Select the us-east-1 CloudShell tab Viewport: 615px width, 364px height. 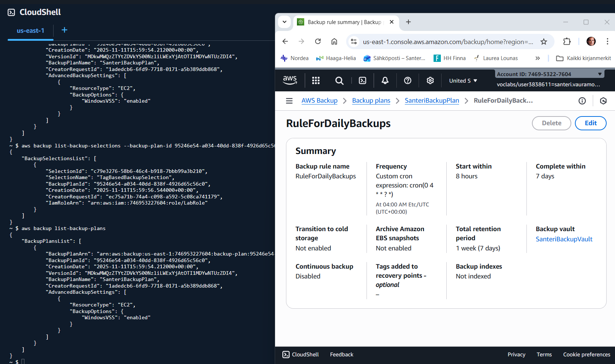pos(30,31)
